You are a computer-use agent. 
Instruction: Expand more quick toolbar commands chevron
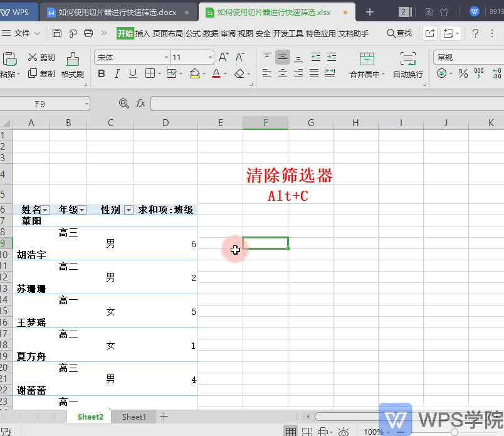[x=104, y=33]
